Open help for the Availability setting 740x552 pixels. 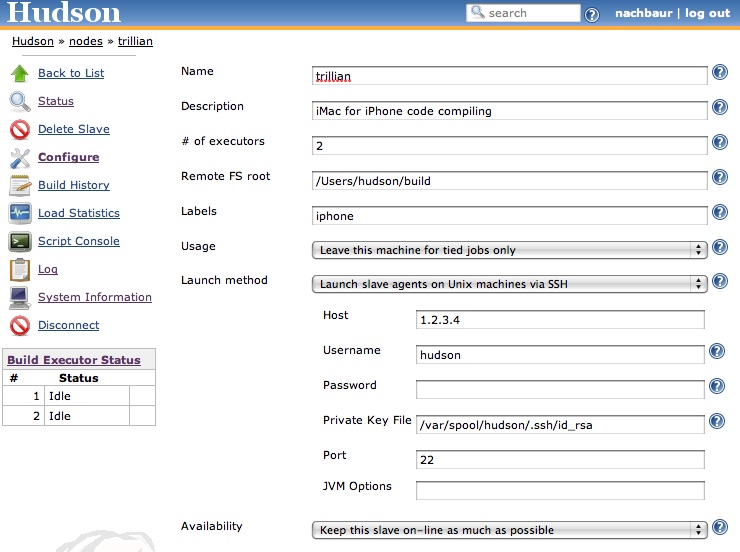tap(720, 527)
